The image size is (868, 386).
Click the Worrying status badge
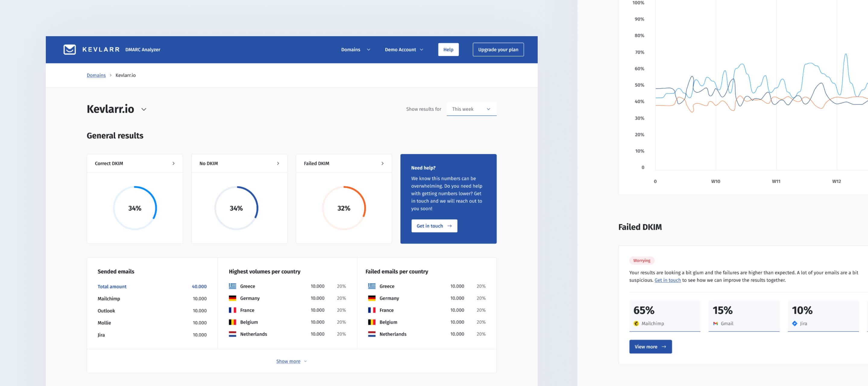point(642,261)
